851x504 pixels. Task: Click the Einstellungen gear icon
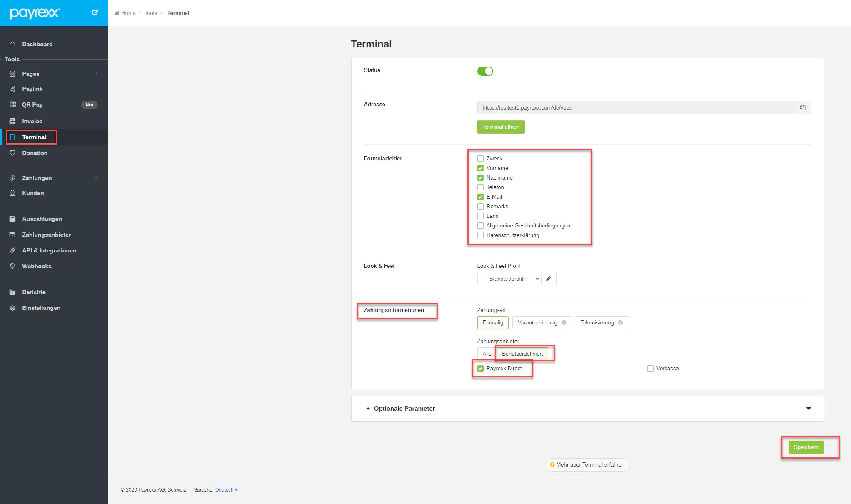pyautogui.click(x=13, y=308)
